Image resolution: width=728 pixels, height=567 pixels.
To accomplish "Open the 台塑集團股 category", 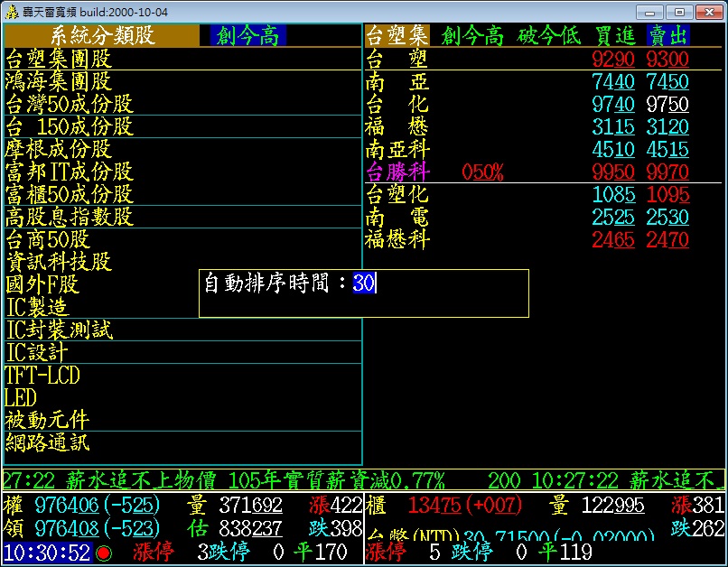I will point(59,59).
